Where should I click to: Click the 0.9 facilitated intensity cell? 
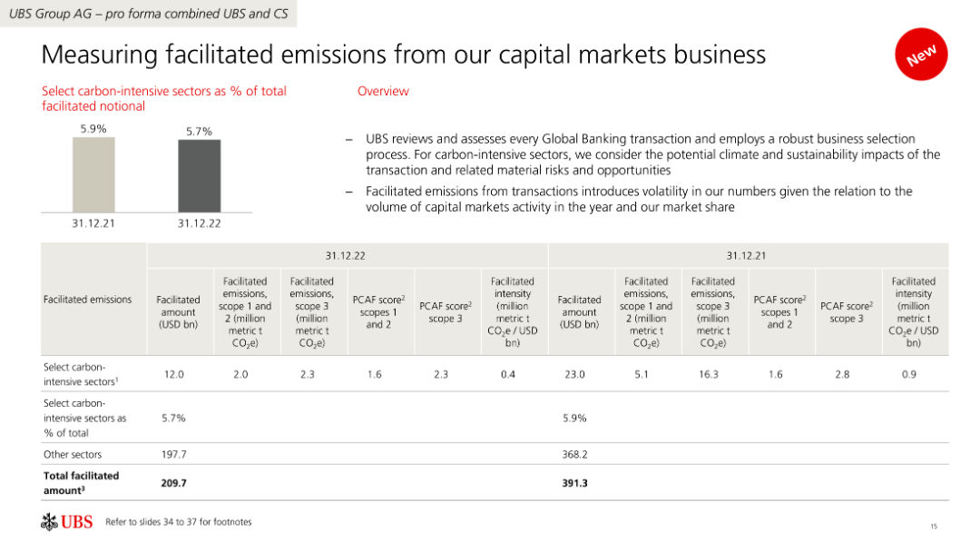(909, 374)
